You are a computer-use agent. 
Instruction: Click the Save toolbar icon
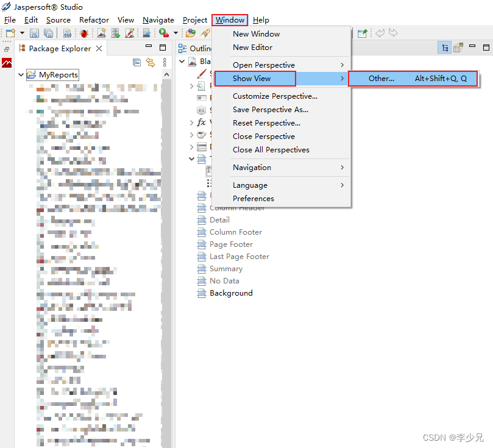[x=35, y=32]
